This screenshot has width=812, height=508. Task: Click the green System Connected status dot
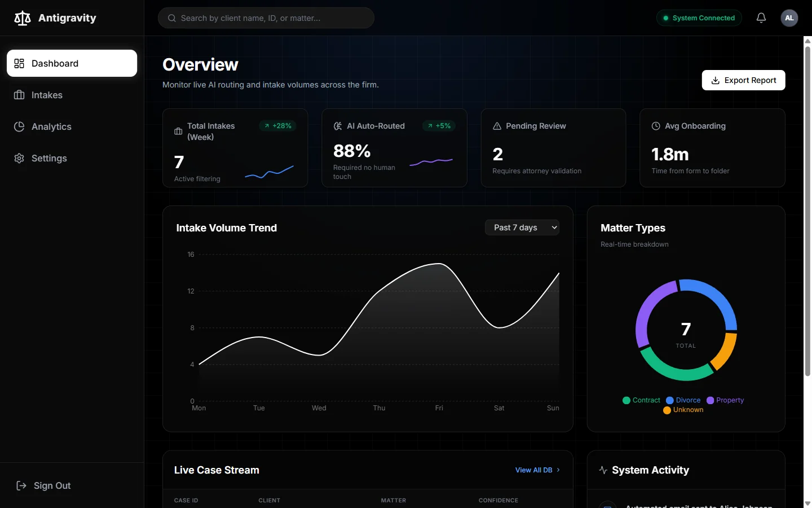pyautogui.click(x=666, y=18)
